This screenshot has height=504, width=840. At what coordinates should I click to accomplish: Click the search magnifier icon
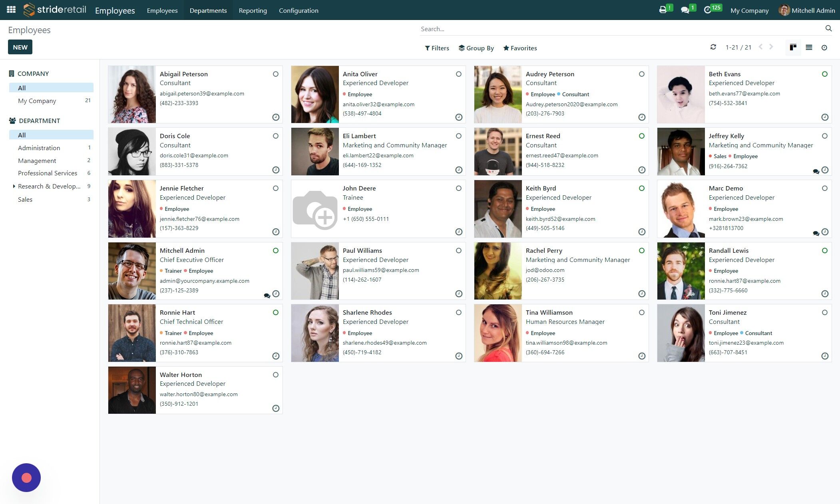[828, 28]
